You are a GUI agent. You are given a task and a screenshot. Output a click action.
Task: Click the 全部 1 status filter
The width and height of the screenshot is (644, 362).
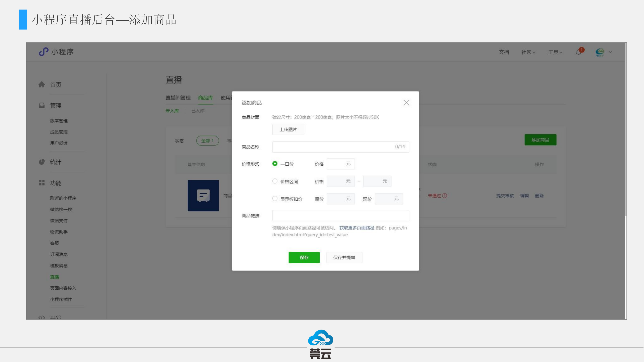[208, 141]
